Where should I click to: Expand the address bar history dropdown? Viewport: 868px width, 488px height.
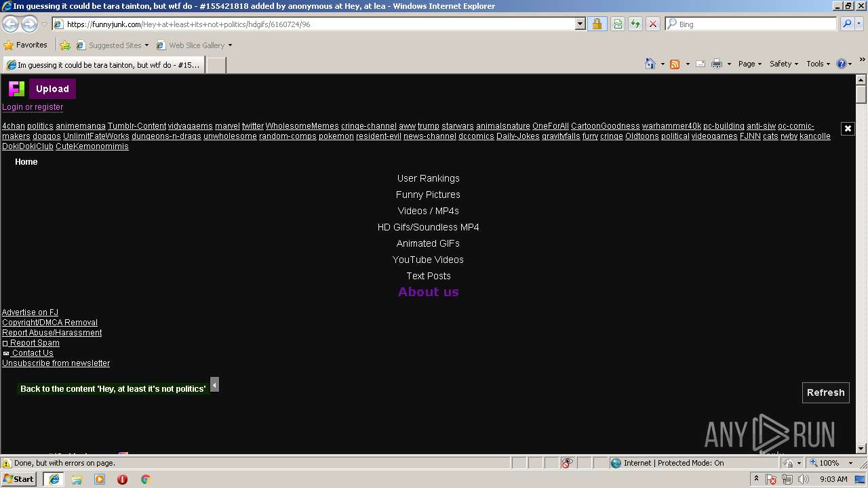[x=580, y=24]
